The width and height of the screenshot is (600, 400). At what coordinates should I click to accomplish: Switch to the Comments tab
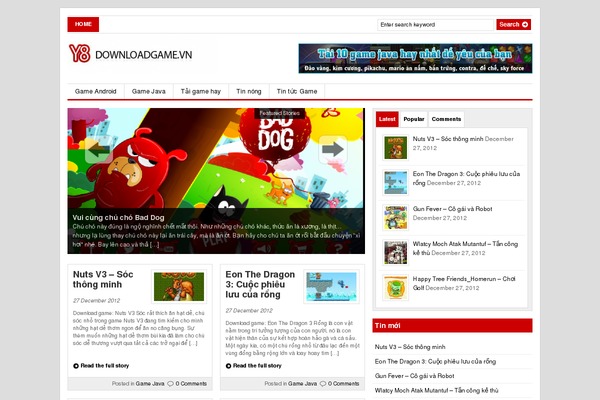(446, 119)
